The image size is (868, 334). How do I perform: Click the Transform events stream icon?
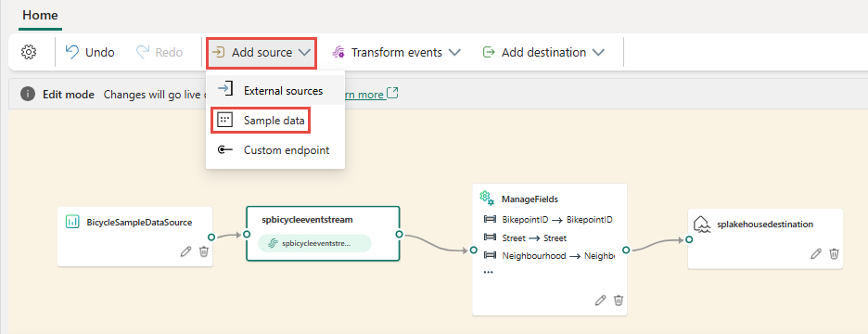point(338,52)
